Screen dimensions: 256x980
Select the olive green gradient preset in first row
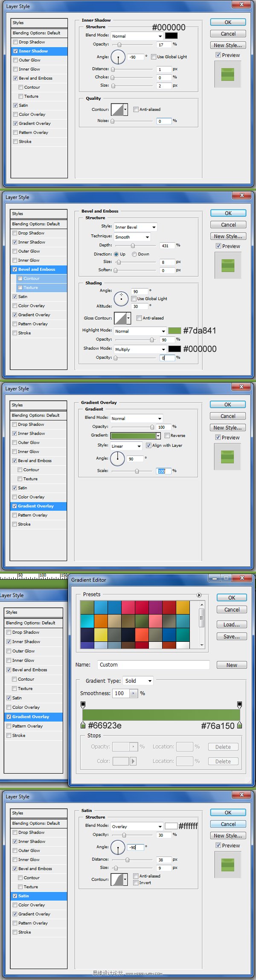87,607
